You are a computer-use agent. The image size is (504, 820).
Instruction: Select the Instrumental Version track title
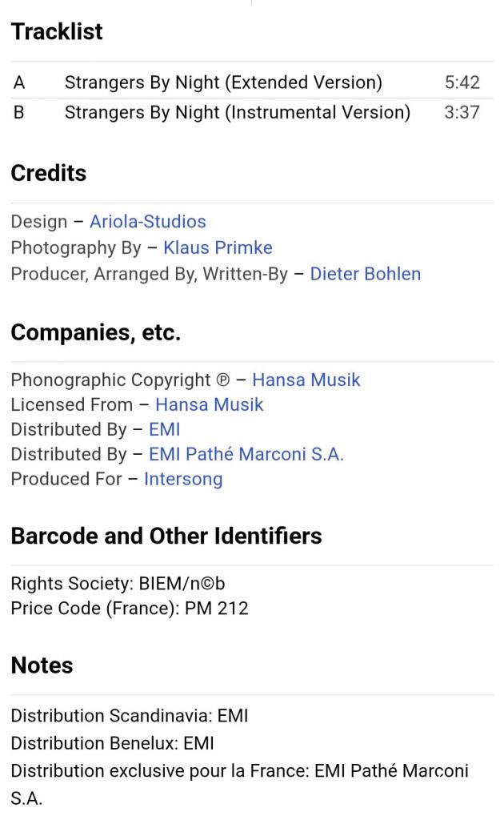point(237,112)
